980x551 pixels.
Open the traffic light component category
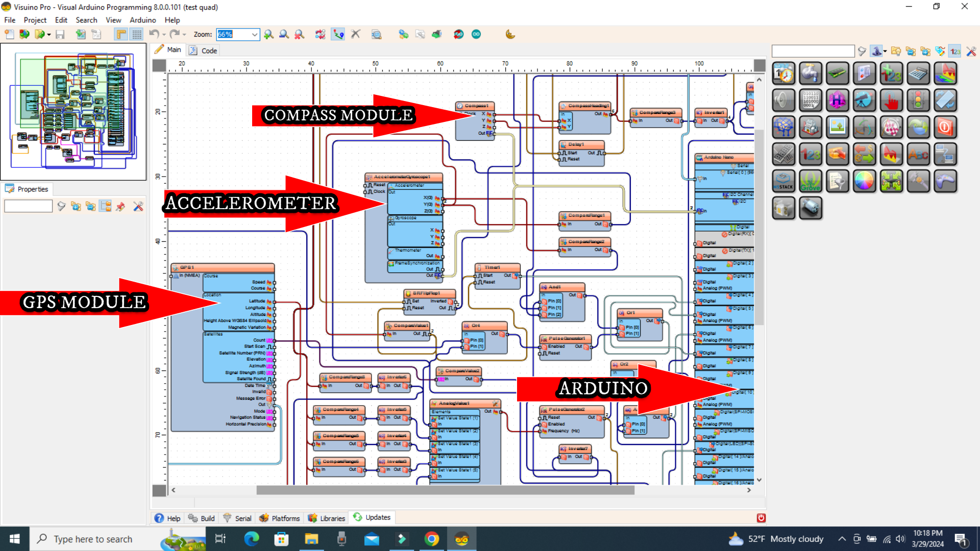(918, 101)
